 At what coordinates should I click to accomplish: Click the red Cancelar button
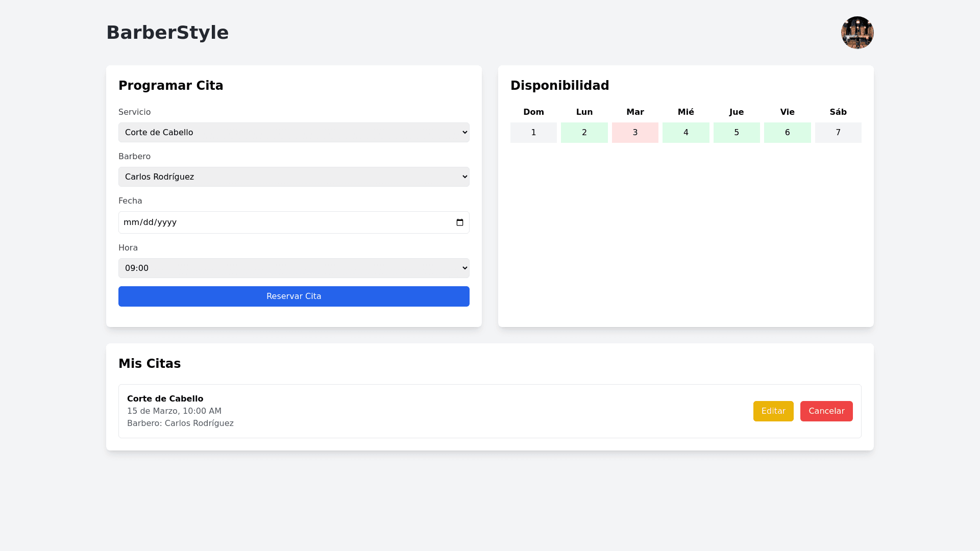coord(826,411)
